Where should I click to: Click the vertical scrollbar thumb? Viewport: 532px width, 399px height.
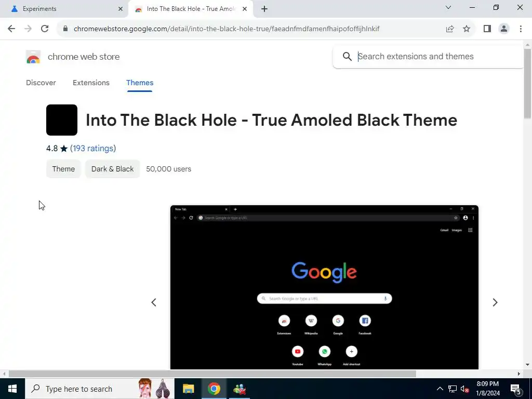click(x=527, y=84)
